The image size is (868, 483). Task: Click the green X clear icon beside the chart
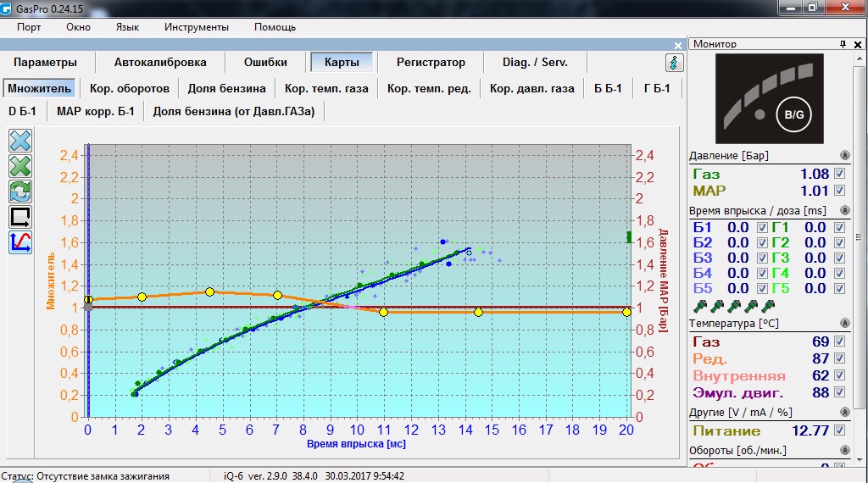click(x=20, y=166)
